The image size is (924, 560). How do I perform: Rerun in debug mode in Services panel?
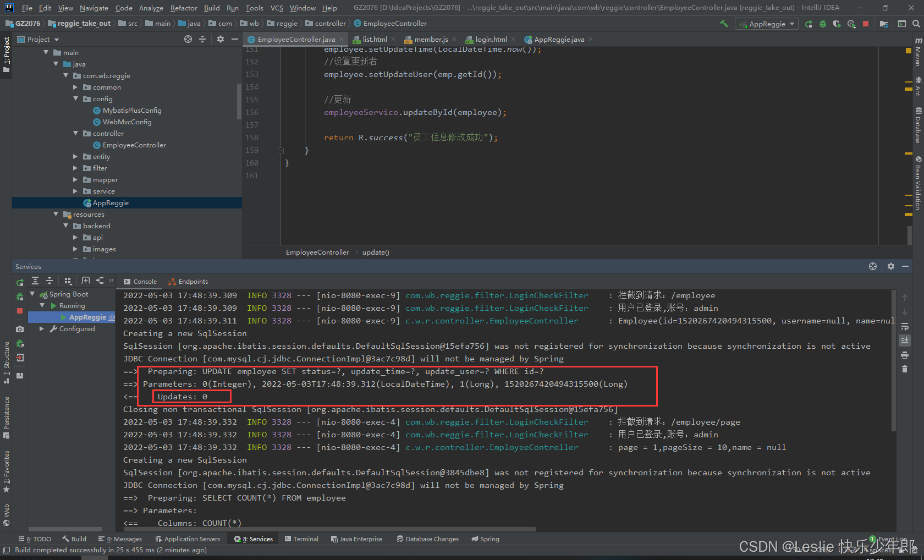[20, 297]
